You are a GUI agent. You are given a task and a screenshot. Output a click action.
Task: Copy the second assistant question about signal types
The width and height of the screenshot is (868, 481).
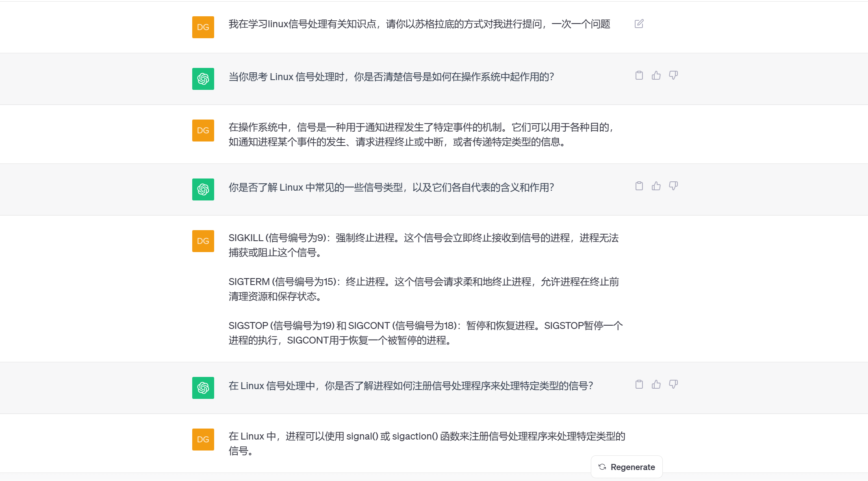point(639,186)
